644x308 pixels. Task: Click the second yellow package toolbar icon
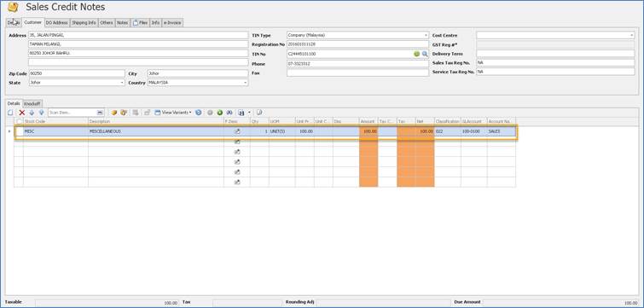point(123,113)
